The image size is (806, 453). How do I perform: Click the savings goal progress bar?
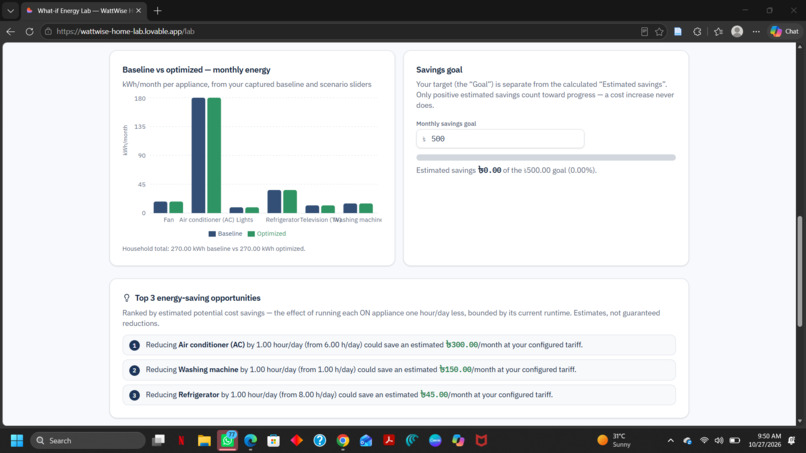pos(545,157)
